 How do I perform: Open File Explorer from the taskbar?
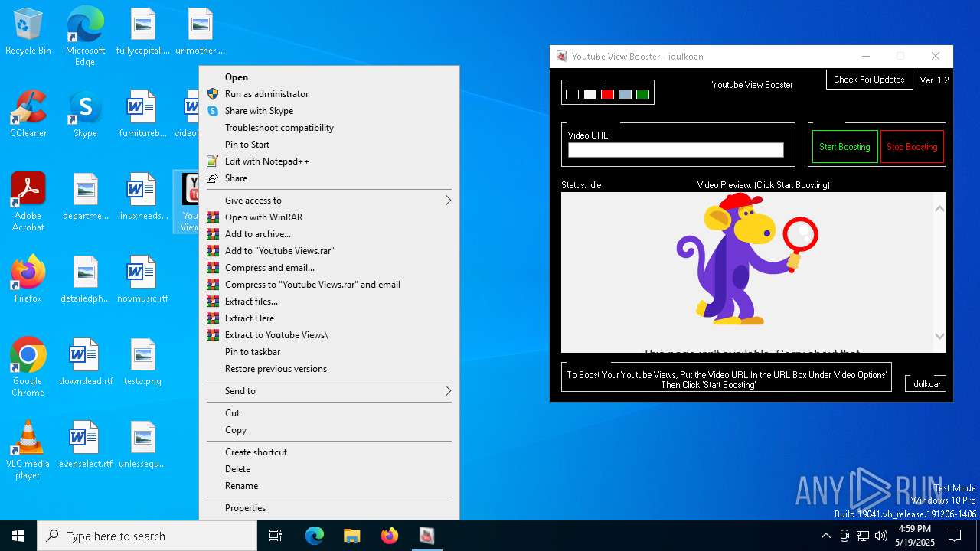pos(351,536)
